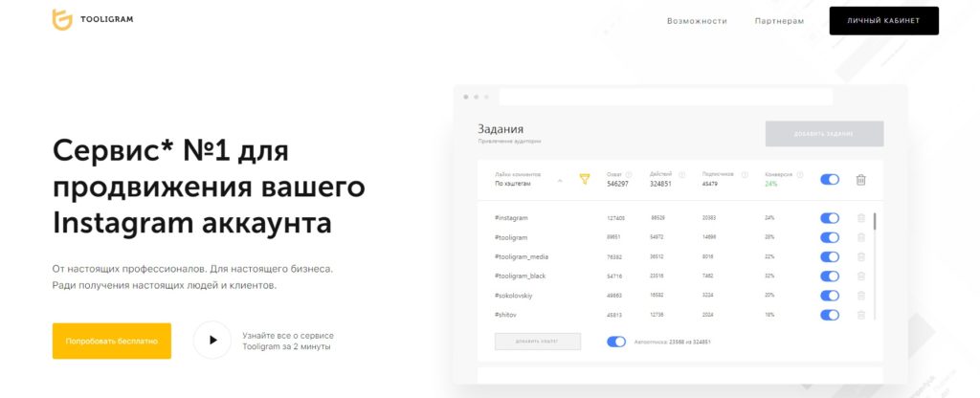Delete the #tooligram row via trash icon
This screenshot has width=980, height=398.
point(861,237)
